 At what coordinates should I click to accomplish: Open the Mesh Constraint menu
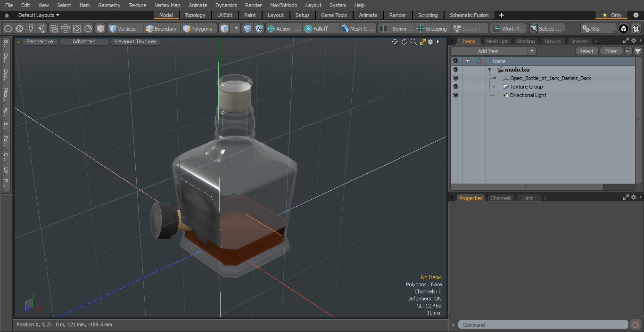click(x=358, y=29)
